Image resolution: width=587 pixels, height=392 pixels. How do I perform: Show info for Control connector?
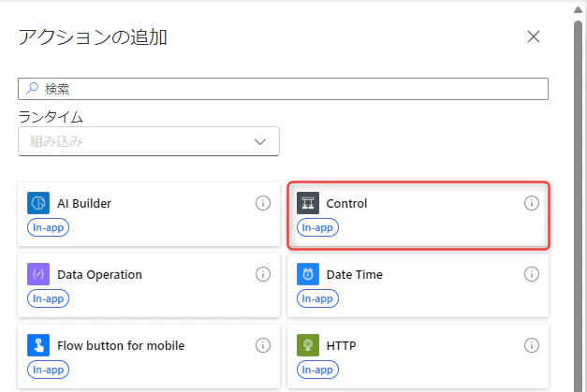[x=532, y=203]
